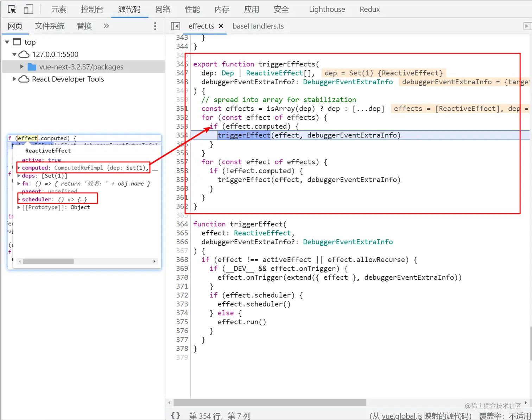The image size is (532, 420).
Task: Click the code editor horizontal scrollbar
Action: (x=270, y=403)
